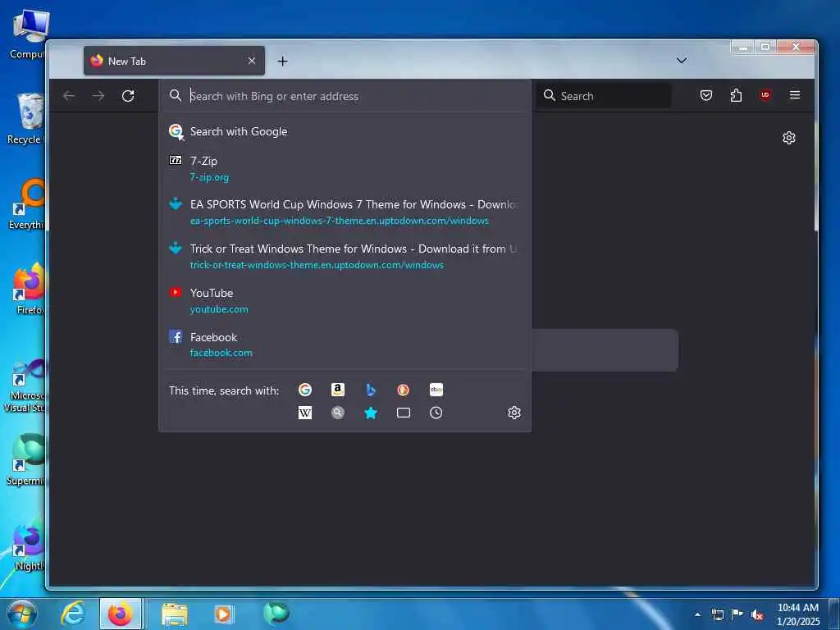Select the New Tab tab

174,61
